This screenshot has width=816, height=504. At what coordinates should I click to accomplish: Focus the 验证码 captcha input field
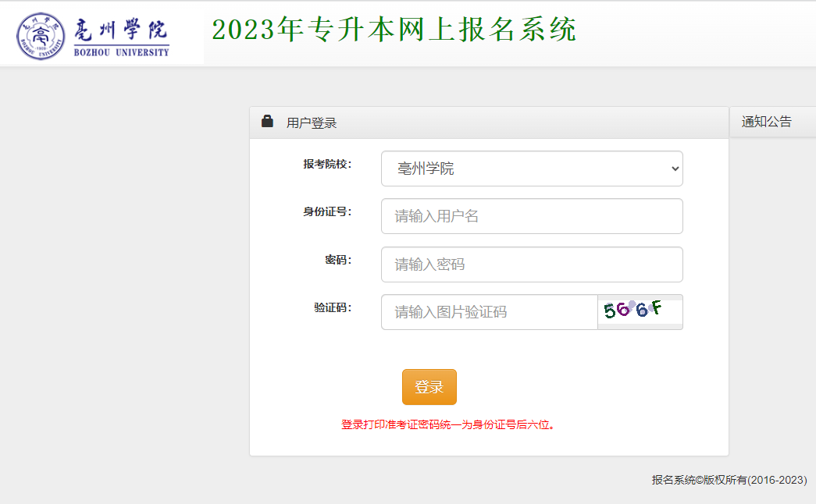(x=490, y=312)
